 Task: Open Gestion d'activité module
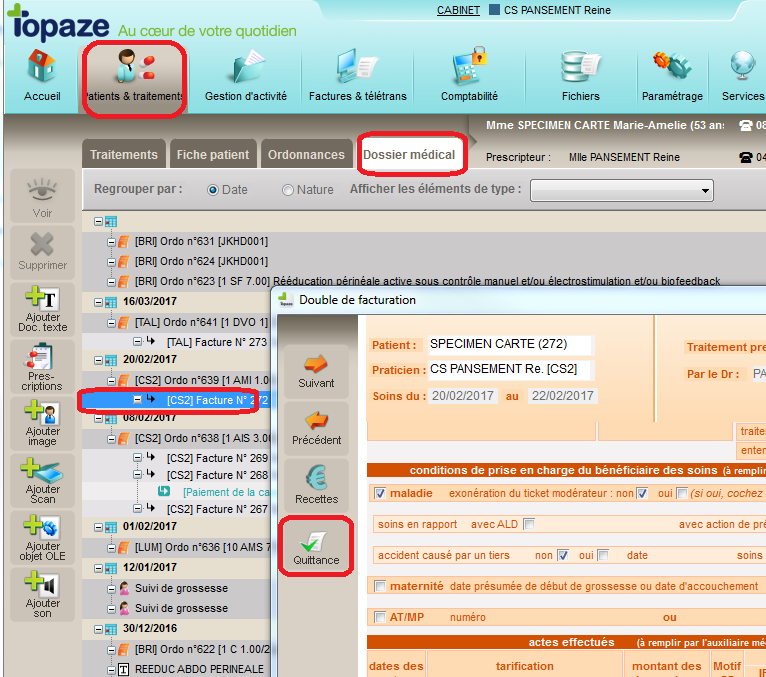click(246, 76)
